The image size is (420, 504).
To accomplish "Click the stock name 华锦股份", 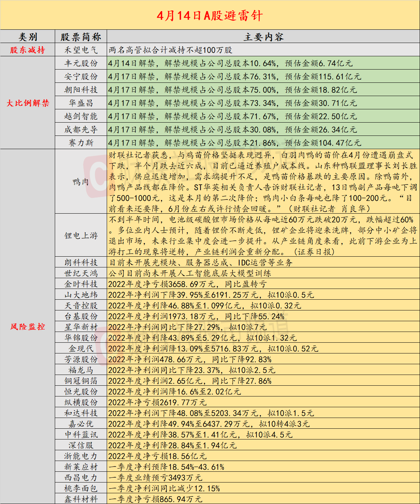I will tap(81, 338).
